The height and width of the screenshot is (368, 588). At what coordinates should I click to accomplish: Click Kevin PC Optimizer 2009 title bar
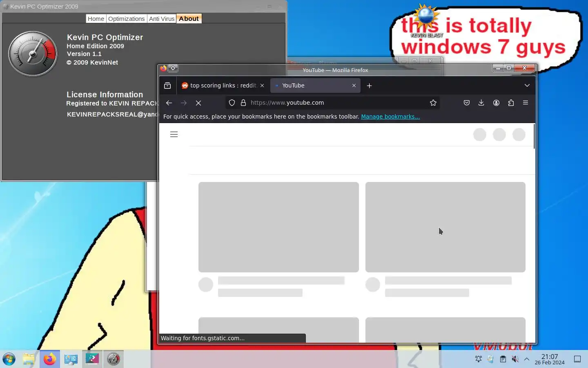click(x=143, y=6)
